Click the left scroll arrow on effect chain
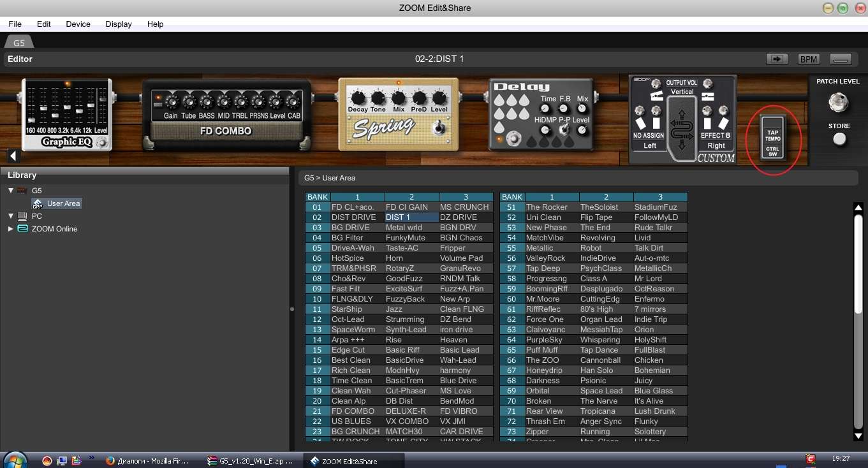This screenshot has height=468, width=868. [x=13, y=156]
